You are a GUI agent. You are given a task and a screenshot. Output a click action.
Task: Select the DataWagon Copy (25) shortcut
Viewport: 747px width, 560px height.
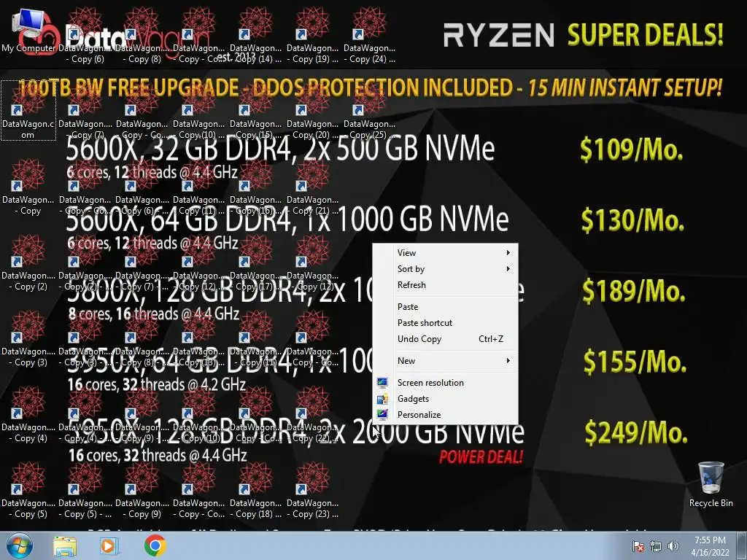coord(369,111)
